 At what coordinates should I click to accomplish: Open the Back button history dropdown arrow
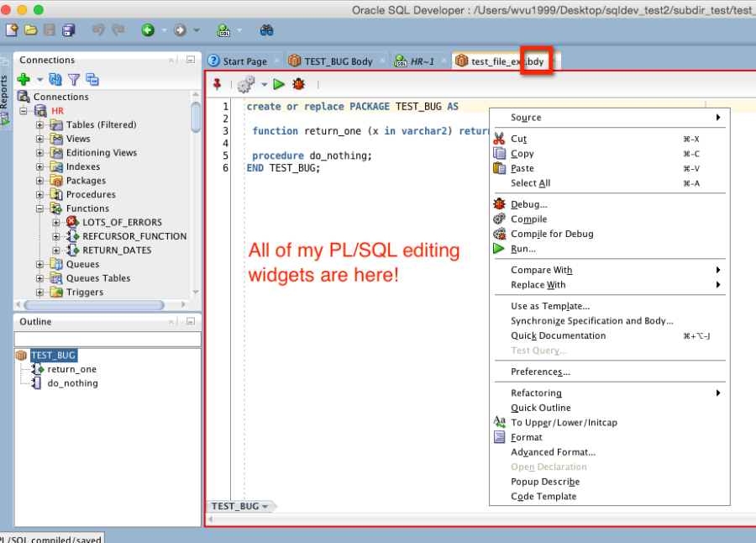pos(164,30)
